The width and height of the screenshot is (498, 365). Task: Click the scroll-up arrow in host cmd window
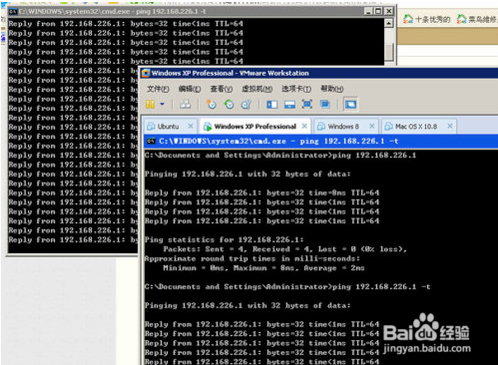389,23
